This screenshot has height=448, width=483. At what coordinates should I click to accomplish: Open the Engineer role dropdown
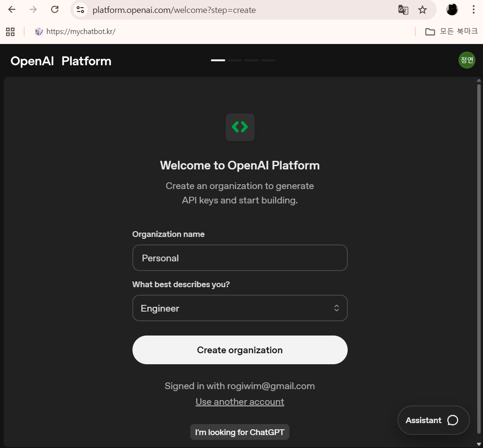coord(240,308)
